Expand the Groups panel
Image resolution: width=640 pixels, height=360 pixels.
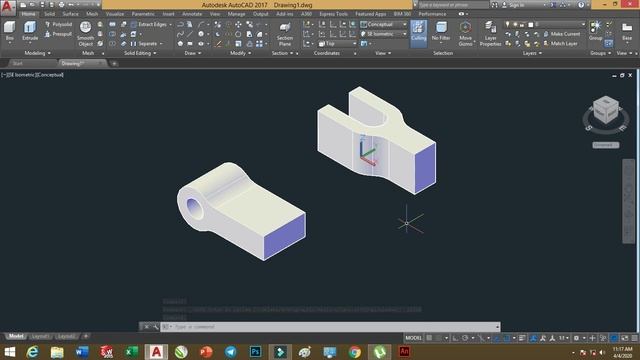coord(600,53)
